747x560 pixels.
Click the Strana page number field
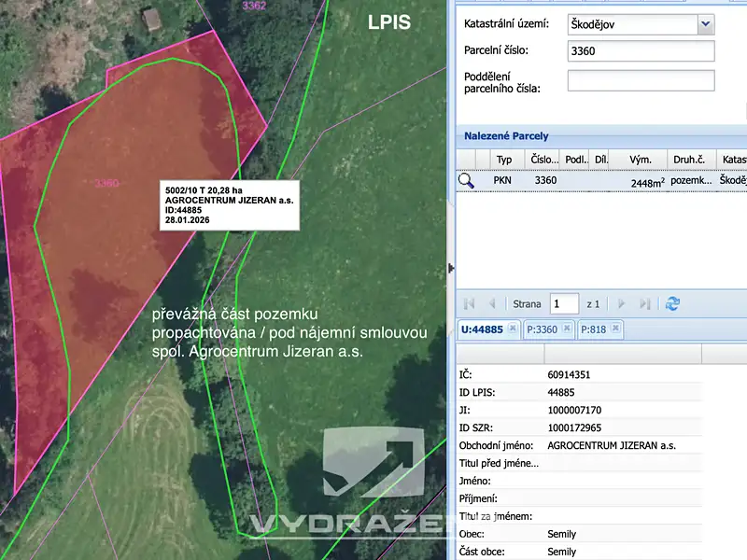(x=564, y=304)
